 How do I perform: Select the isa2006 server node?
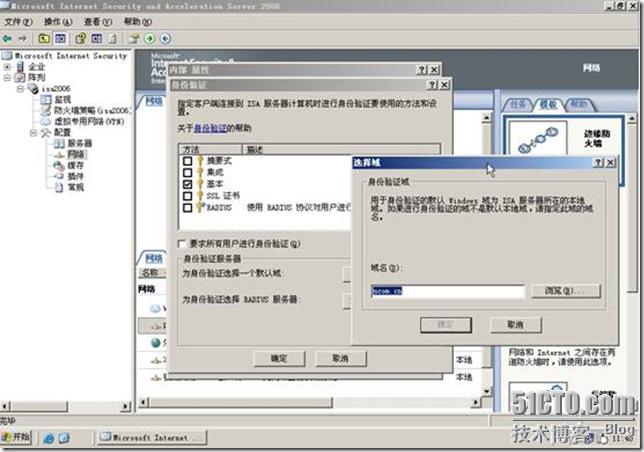click(56, 88)
